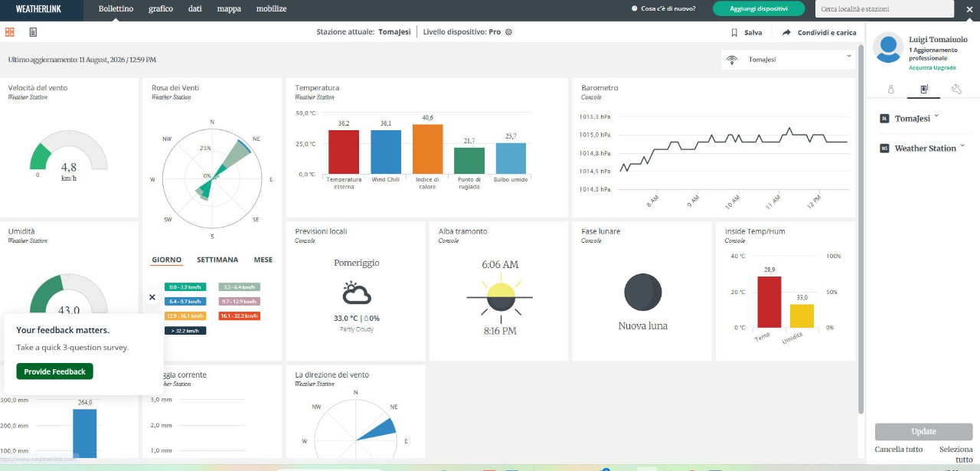Select the MESE wind rose period
The image size is (980, 471).
(x=263, y=260)
